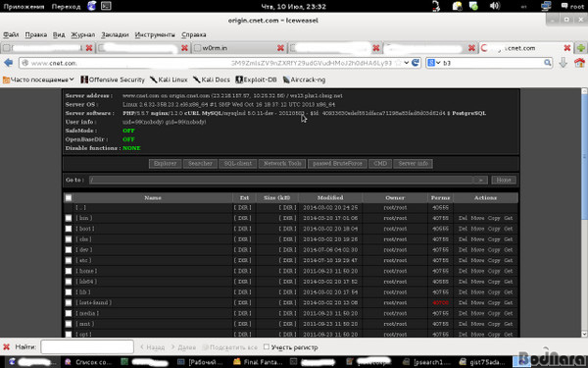Click the Home button beside Go to

(504, 180)
